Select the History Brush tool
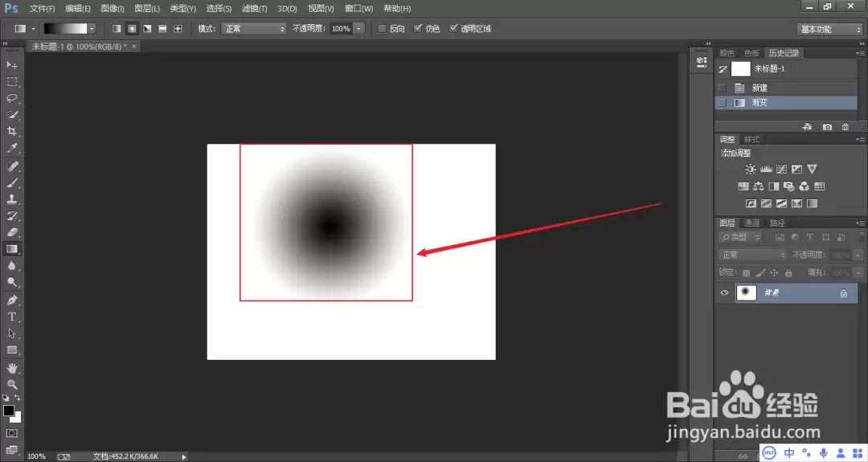 point(12,216)
